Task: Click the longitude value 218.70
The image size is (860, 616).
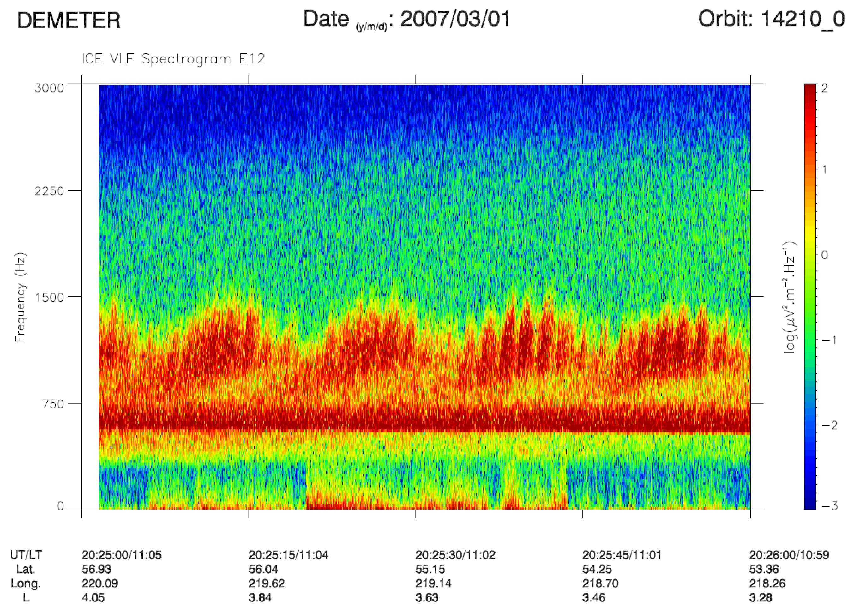Action: [600, 583]
